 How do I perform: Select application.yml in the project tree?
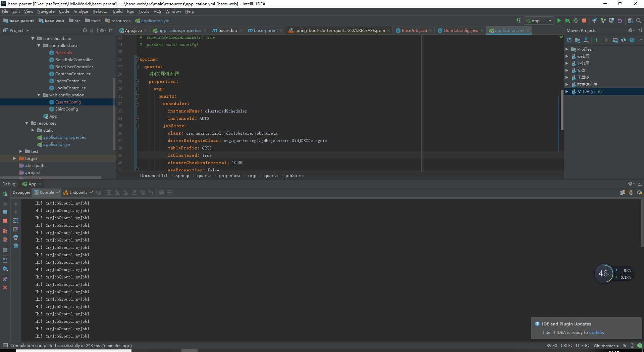(58, 144)
